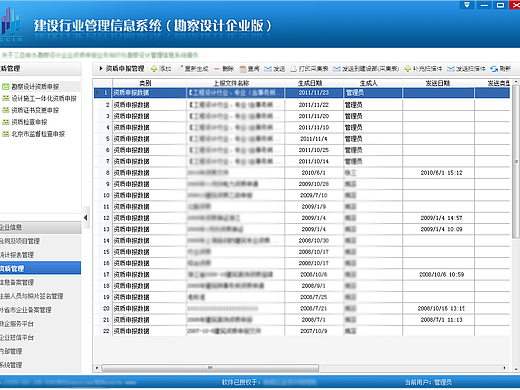Viewport: 520px width, 390px height.
Task: Expand the 资质申报管理 arrow in the toolbar
Action: pyautogui.click(x=101, y=69)
